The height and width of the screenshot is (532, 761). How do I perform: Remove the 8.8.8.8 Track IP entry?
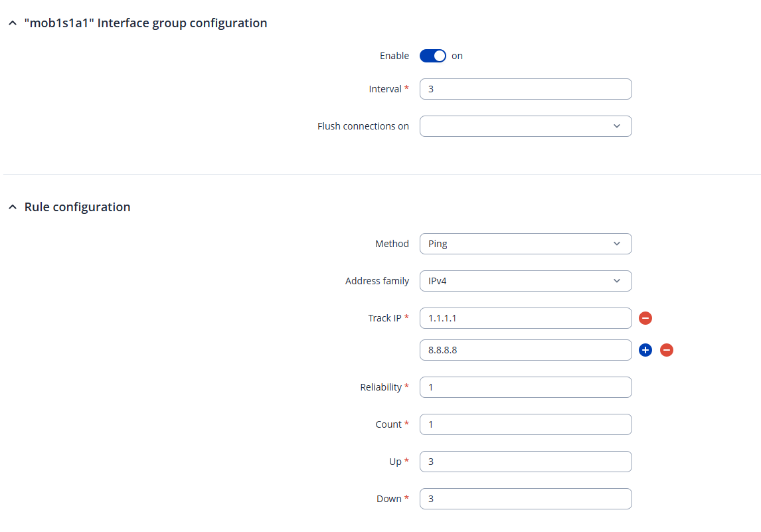(667, 350)
